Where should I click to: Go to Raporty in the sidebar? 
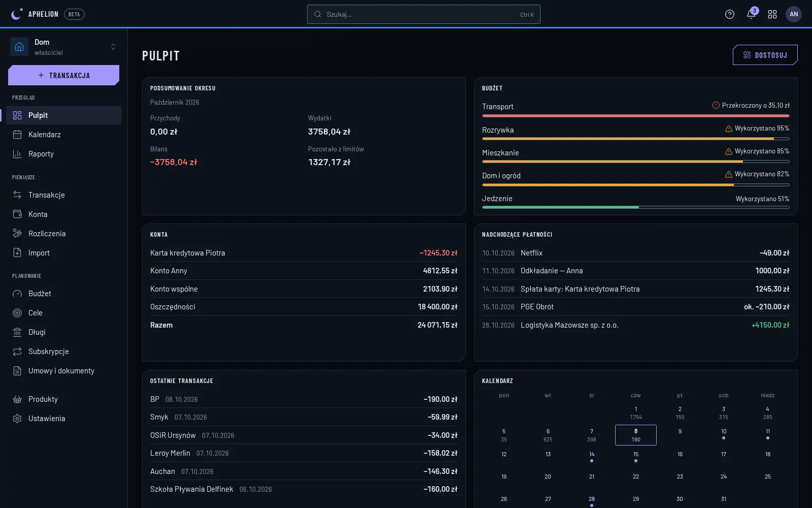63,154
